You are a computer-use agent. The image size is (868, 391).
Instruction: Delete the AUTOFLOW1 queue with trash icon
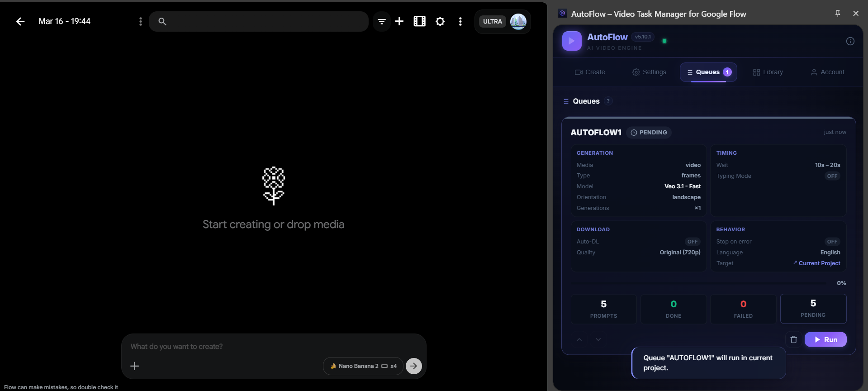[793, 339]
